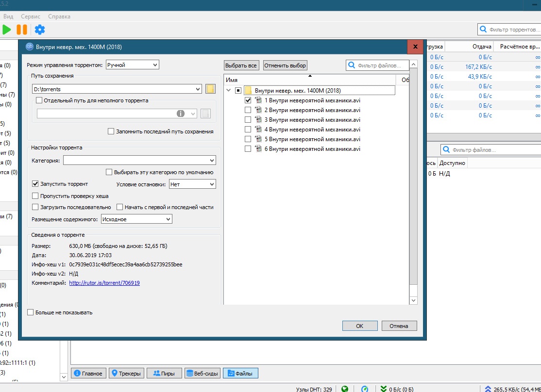The height and width of the screenshot is (392, 541).
Task: Open the Размещение содержимого dropdown
Action: (136, 219)
